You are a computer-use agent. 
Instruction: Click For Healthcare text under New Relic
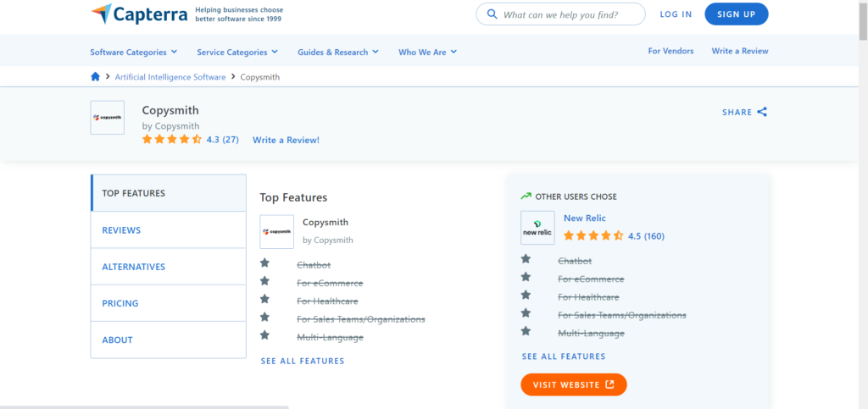588,297
